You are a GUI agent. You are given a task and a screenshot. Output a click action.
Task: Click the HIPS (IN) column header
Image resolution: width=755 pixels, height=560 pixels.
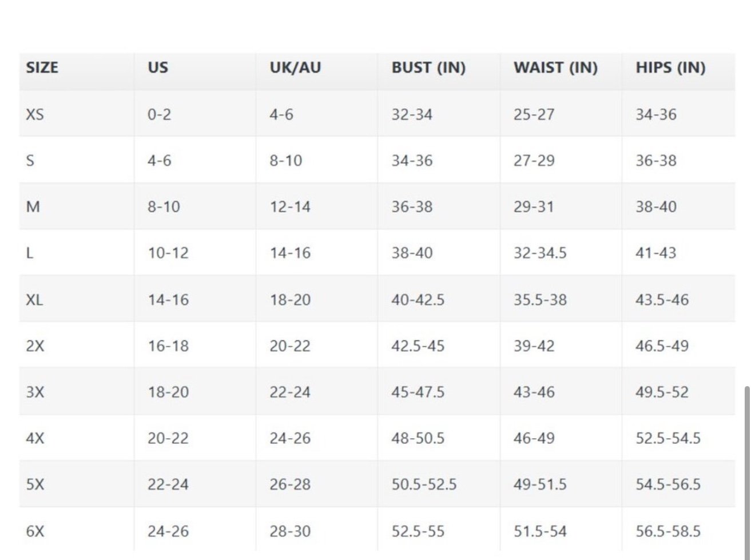click(670, 67)
